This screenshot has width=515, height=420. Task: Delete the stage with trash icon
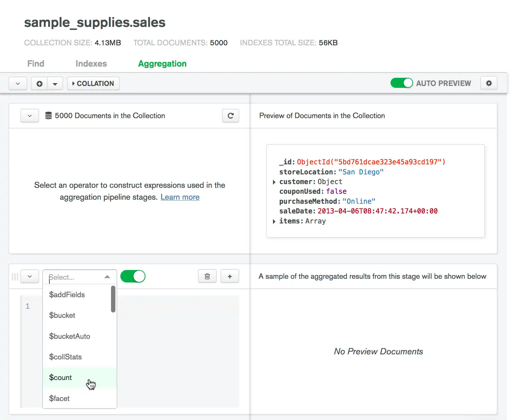pos(207,276)
